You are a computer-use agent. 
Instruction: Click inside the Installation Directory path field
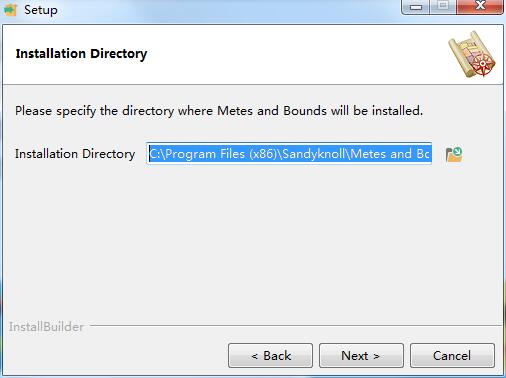[289, 154]
